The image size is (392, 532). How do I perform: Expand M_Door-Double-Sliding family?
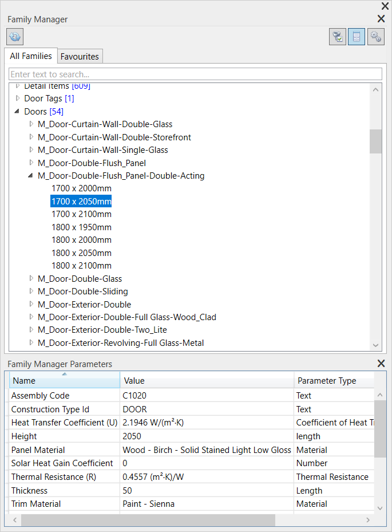tap(31, 291)
